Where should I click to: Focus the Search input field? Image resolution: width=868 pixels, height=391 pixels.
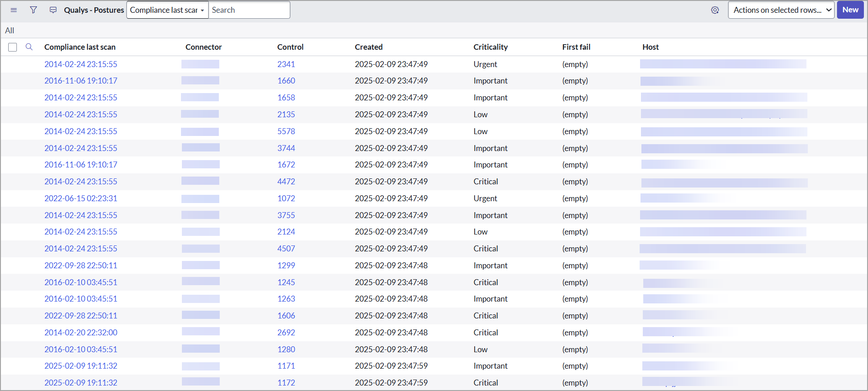[x=249, y=10]
